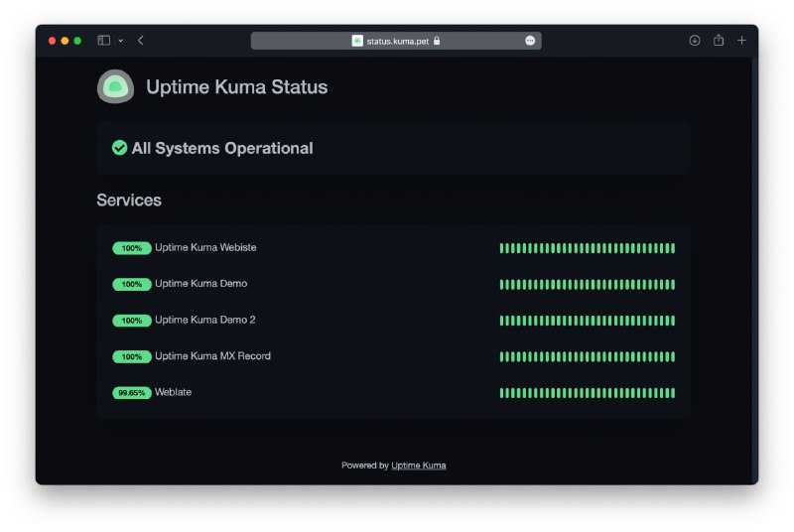
Task: Click the site favicon in address bar
Action: [x=357, y=41]
